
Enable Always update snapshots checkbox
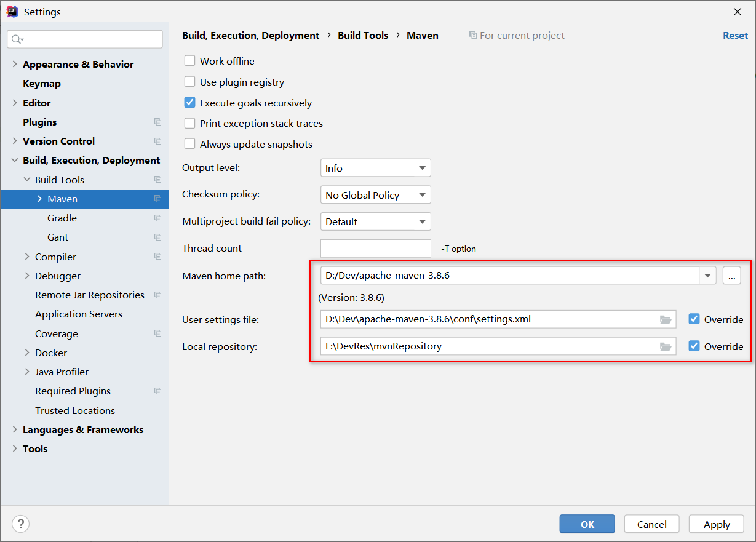pos(190,144)
